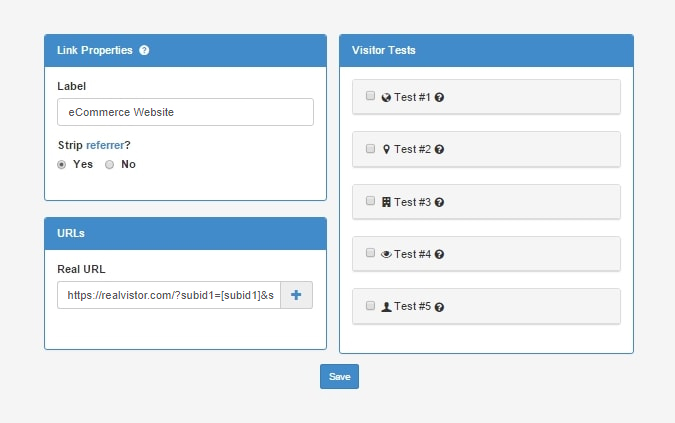Click the help icon next to Test #3
Image resolution: width=675 pixels, height=423 pixels.
(x=439, y=202)
